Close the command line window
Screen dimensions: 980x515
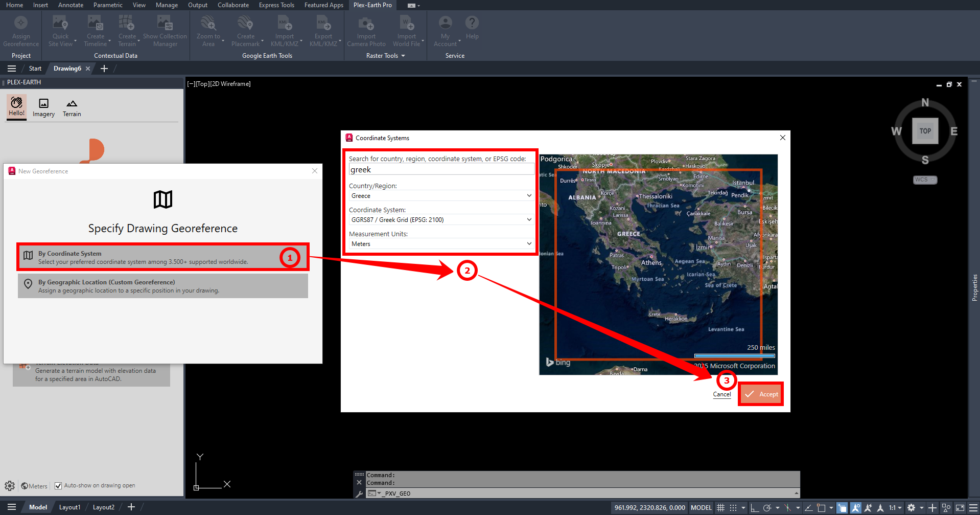[359, 482]
